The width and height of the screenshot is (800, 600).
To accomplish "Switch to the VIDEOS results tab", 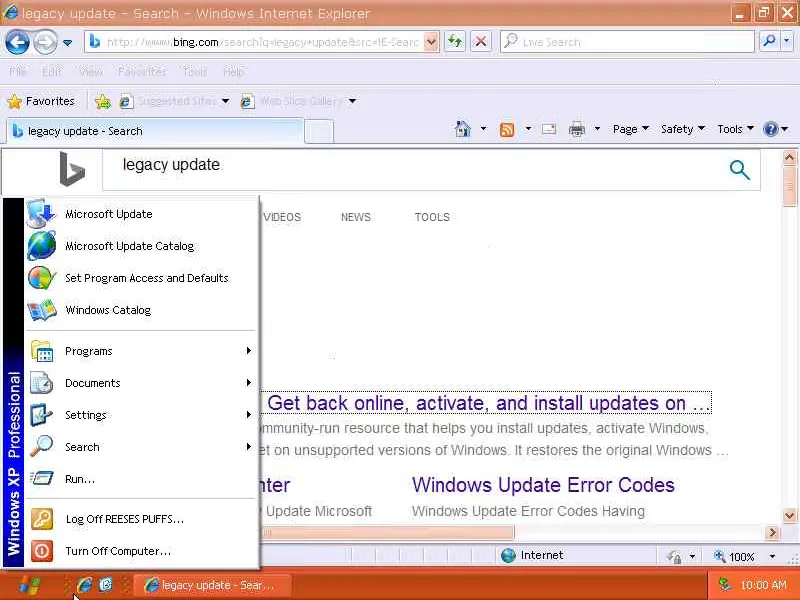I will pyautogui.click(x=282, y=217).
